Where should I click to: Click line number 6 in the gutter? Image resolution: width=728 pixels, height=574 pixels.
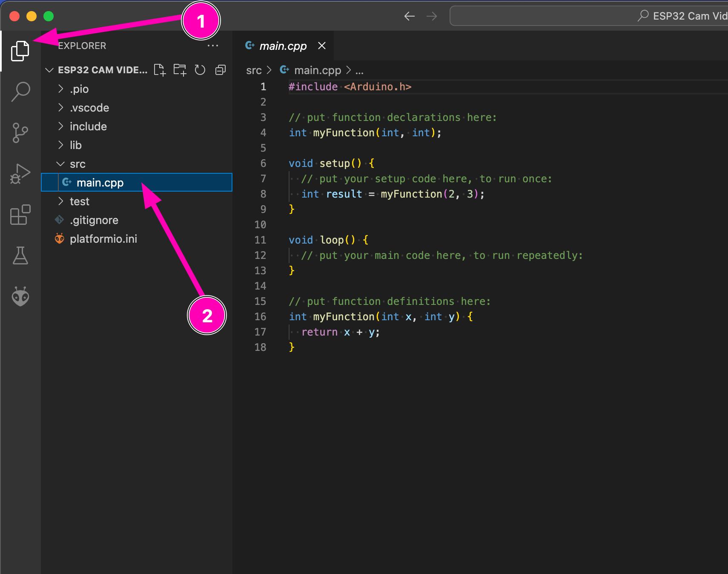click(x=263, y=164)
